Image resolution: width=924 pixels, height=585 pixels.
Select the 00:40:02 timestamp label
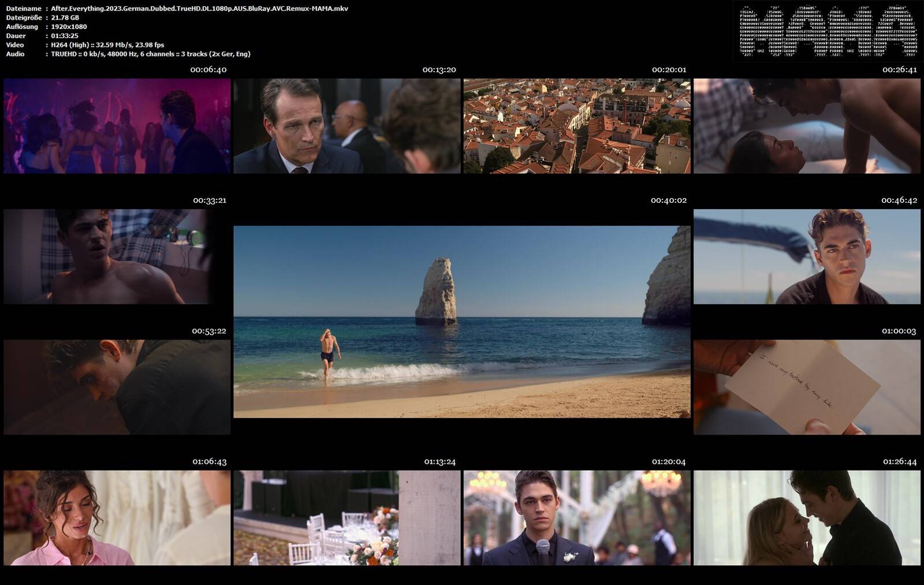point(669,200)
